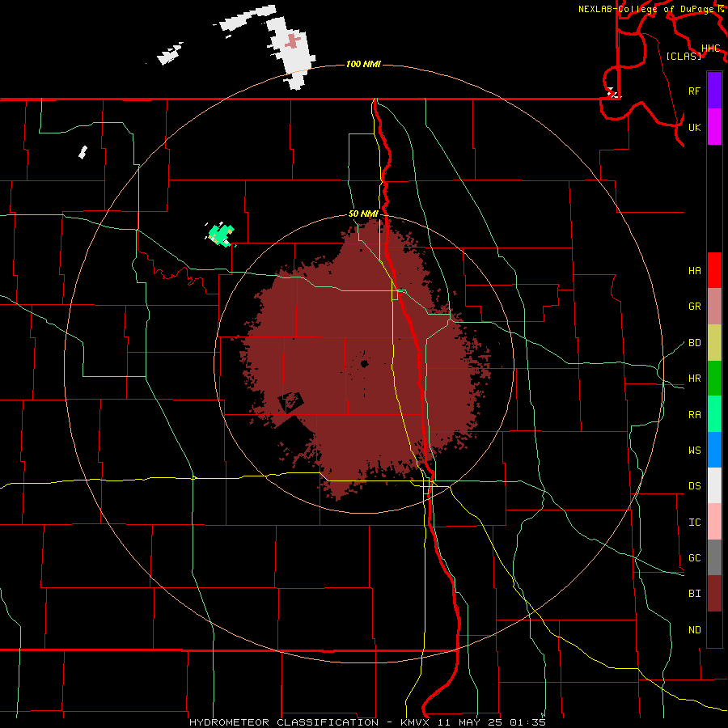Pick the white DS legend swatch

(x=714, y=485)
